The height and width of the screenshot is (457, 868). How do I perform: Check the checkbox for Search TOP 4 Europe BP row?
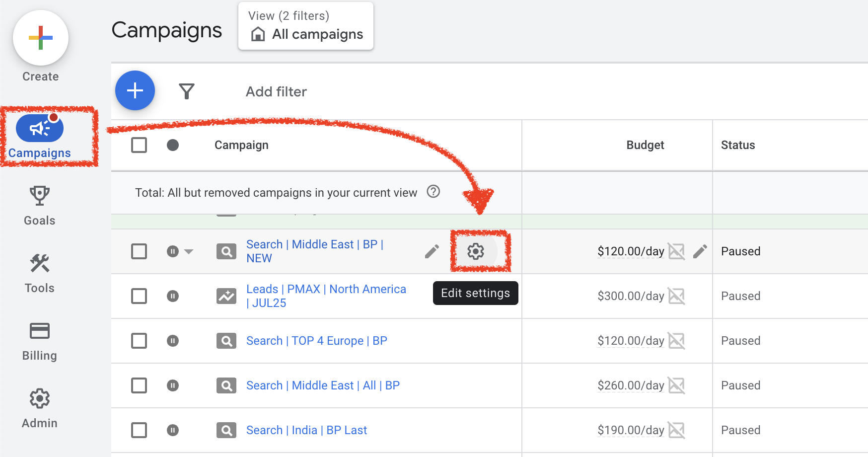[139, 341]
